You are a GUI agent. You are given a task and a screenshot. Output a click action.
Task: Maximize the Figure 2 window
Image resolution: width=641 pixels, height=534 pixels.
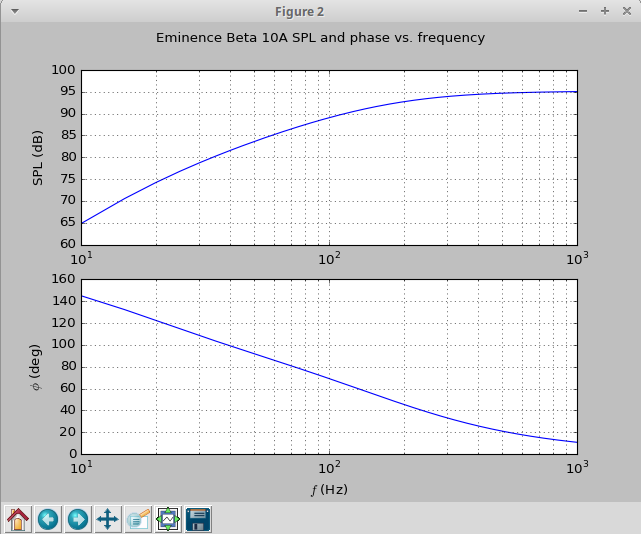[x=605, y=11]
